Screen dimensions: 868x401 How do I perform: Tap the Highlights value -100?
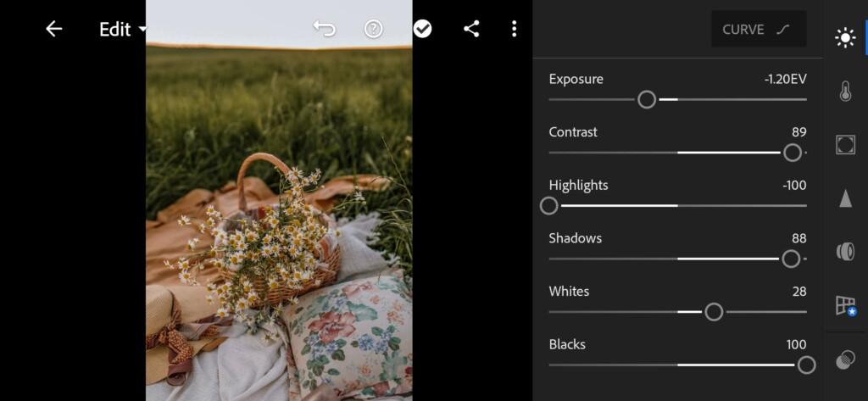(794, 186)
